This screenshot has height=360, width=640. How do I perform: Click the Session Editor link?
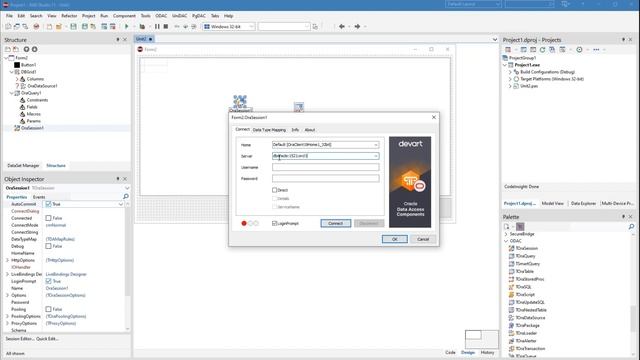19,339
